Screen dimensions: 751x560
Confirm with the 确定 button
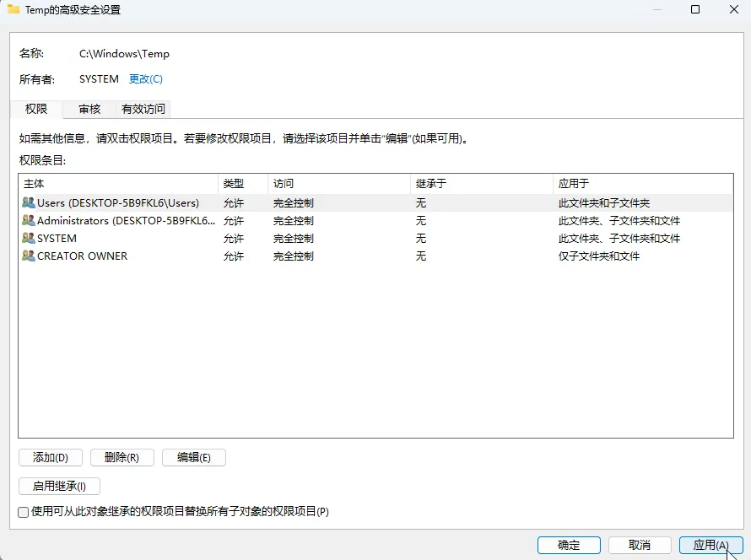point(569,546)
